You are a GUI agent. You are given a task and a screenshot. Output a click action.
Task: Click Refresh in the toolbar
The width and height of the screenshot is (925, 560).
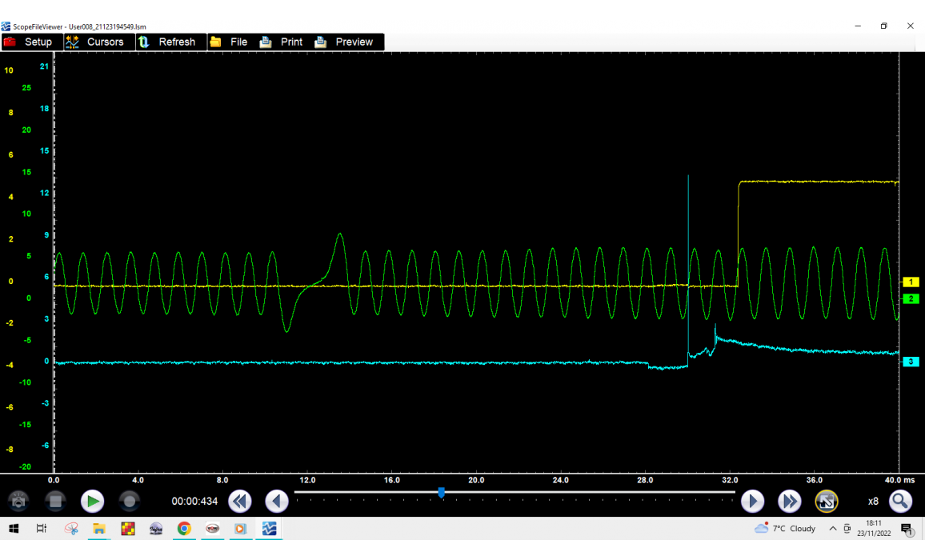tap(167, 42)
